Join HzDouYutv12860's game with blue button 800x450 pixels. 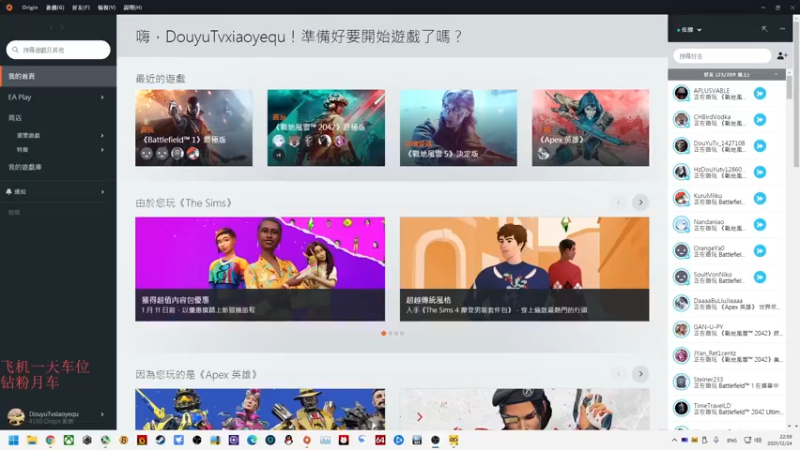coord(760,172)
